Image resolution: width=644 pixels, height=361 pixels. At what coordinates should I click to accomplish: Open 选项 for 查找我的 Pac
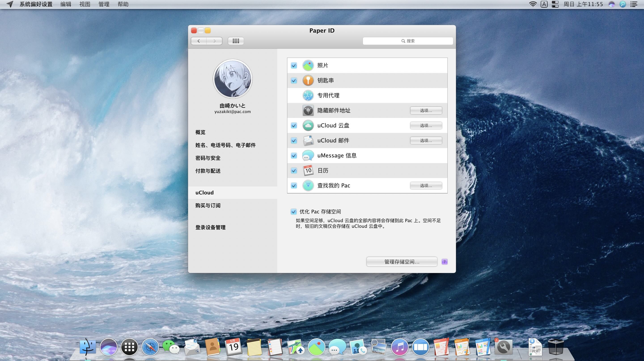click(426, 185)
